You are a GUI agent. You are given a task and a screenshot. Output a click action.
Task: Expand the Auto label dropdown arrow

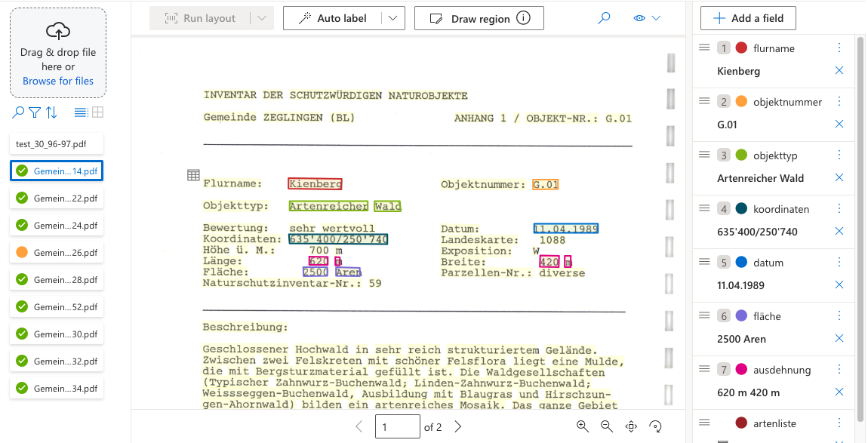392,18
